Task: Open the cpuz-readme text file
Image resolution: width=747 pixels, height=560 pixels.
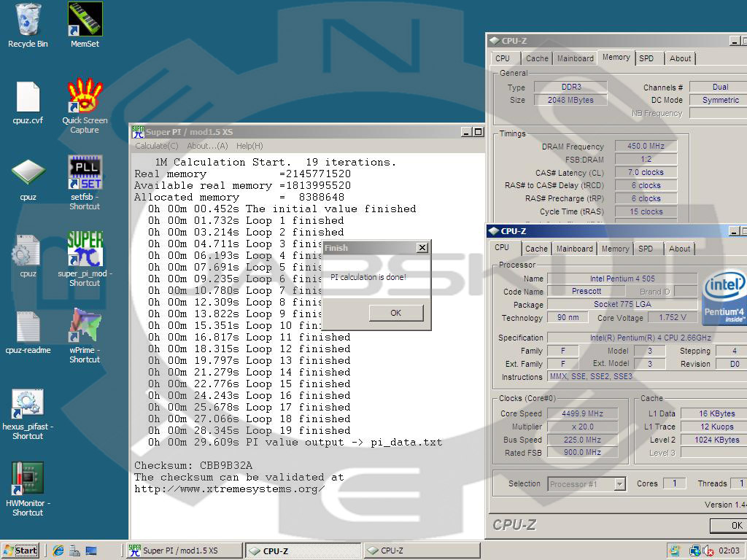Action: (x=28, y=327)
